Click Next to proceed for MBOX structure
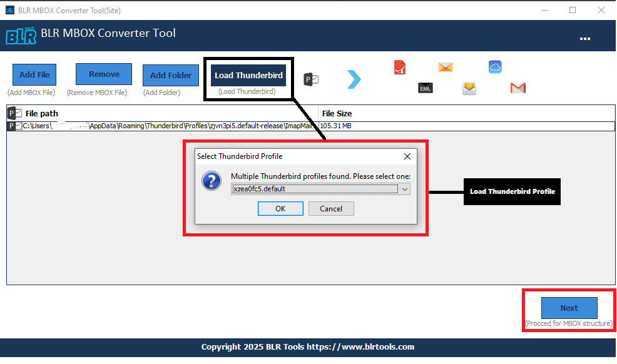 (569, 308)
